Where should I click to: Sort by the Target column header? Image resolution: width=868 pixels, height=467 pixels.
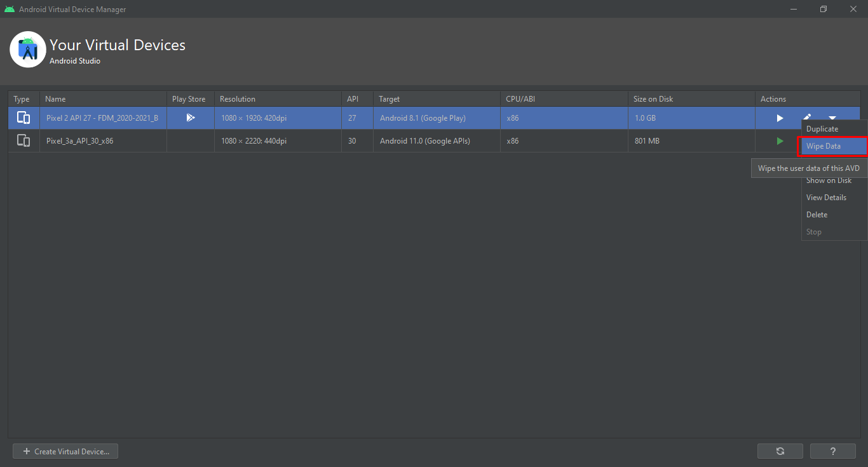(437, 99)
